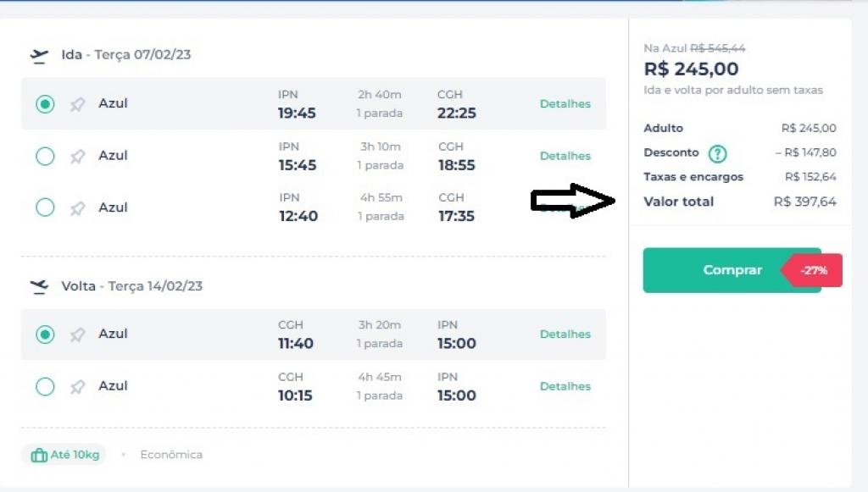Select the 12:40 departure flight radio
The width and height of the screenshot is (868, 492).
pyautogui.click(x=45, y=207)
